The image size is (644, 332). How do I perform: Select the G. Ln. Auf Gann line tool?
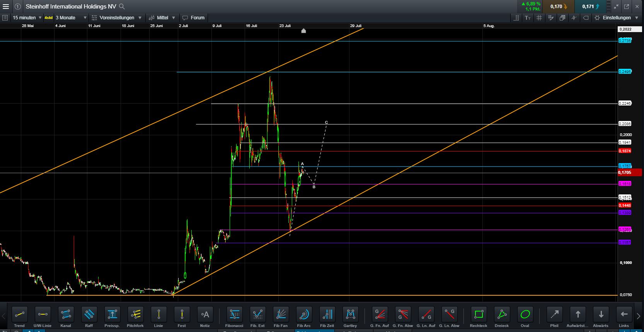click(426, 315)
